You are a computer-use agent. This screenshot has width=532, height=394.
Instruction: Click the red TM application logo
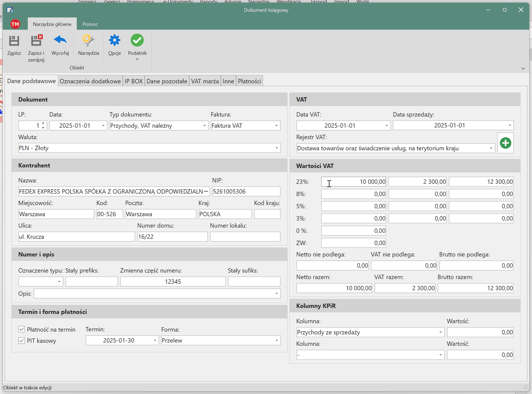[x=15, y=24]
